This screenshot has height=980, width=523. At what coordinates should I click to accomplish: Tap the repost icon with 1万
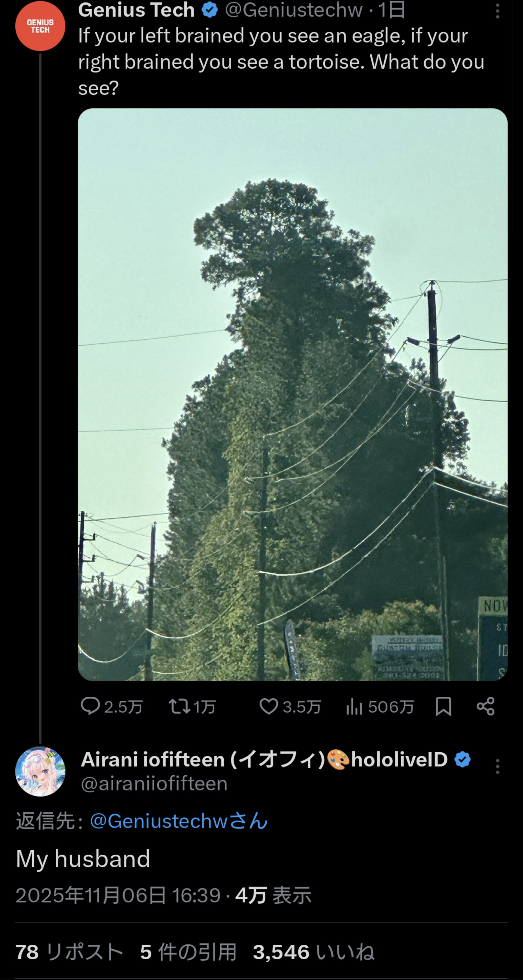(x=180, y=707)
